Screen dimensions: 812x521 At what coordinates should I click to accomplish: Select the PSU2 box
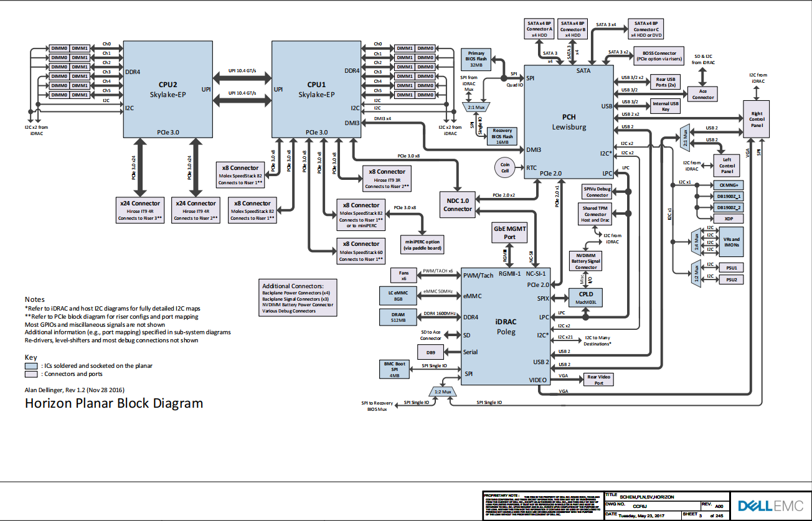[x=732, y=280]
